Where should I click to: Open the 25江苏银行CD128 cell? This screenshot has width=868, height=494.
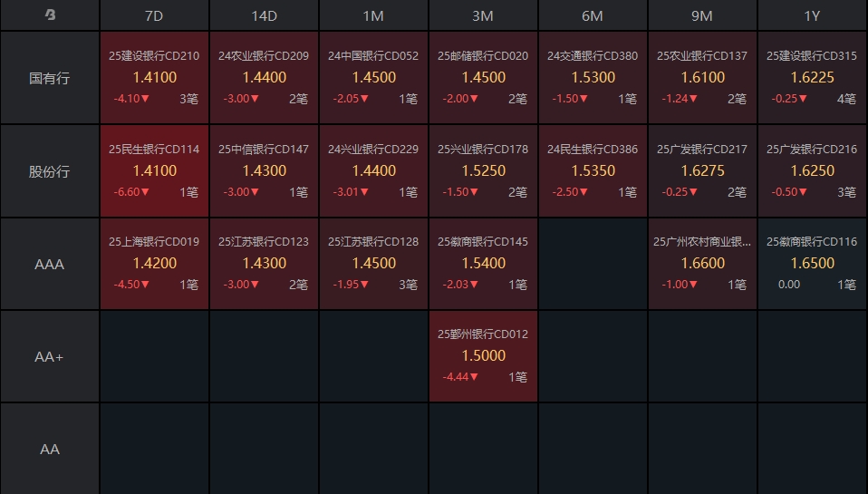[x=373, y=264]
